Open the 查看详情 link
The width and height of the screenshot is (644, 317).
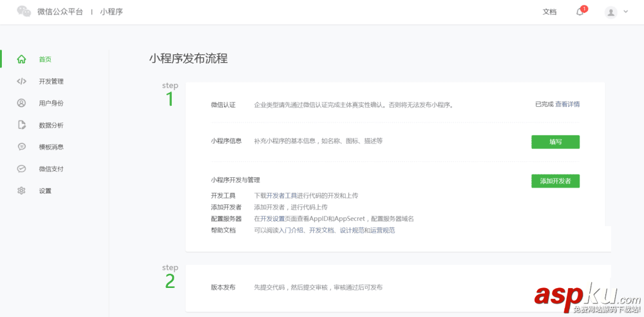coord(567,104)
